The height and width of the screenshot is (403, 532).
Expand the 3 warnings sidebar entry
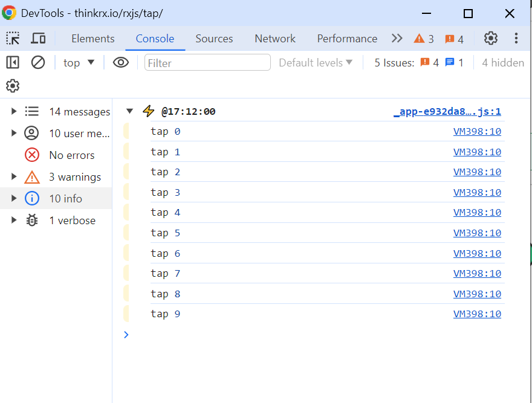(13, 176)
